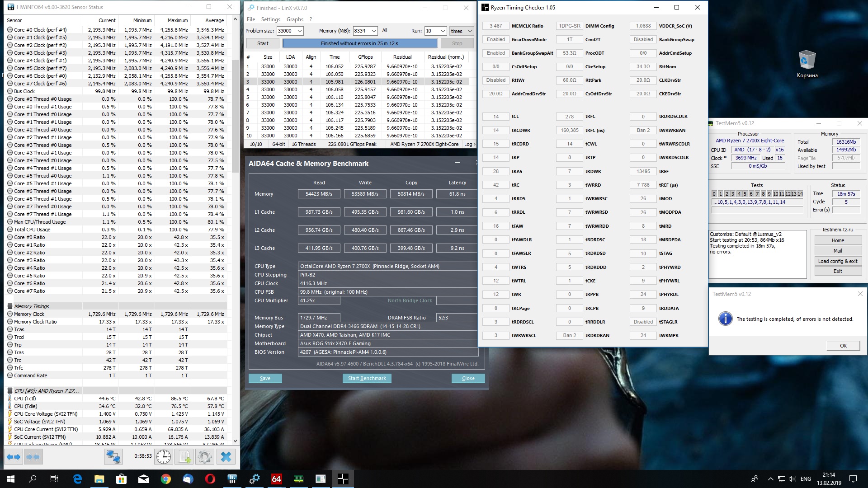Open the 'times' run unit dropdown

coord(470,31)
